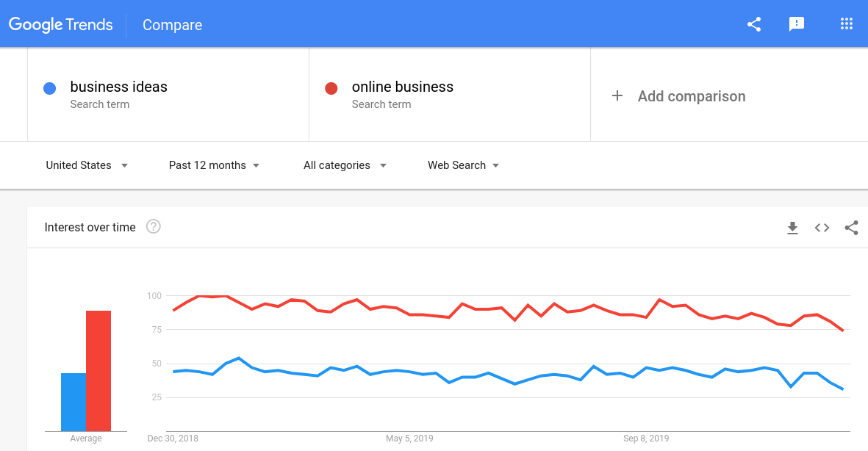Click the Compare menu item
868x451 pixels.
172,25
